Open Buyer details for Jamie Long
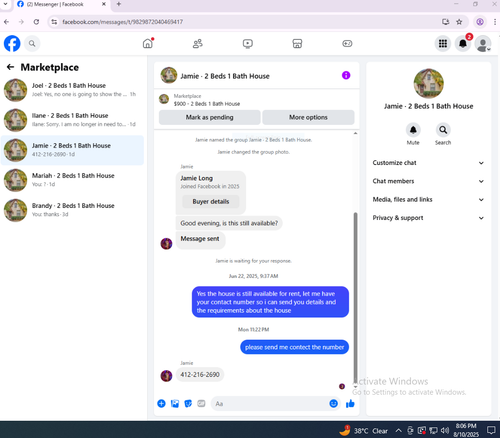Image resolution: width=500 pixels, height=438 pixels. 211,201
